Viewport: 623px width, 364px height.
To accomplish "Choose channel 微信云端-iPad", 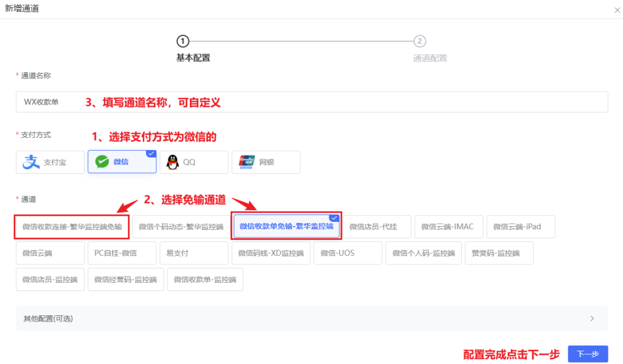I will (521, 227).
